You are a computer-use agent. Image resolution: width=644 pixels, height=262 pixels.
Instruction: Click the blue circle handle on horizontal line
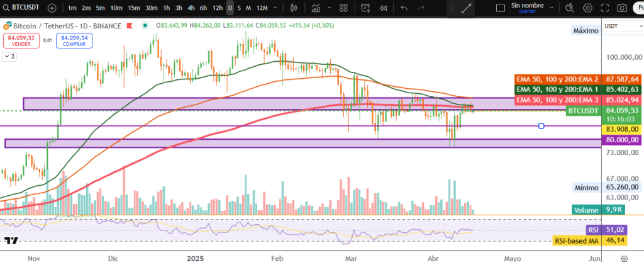541,126
